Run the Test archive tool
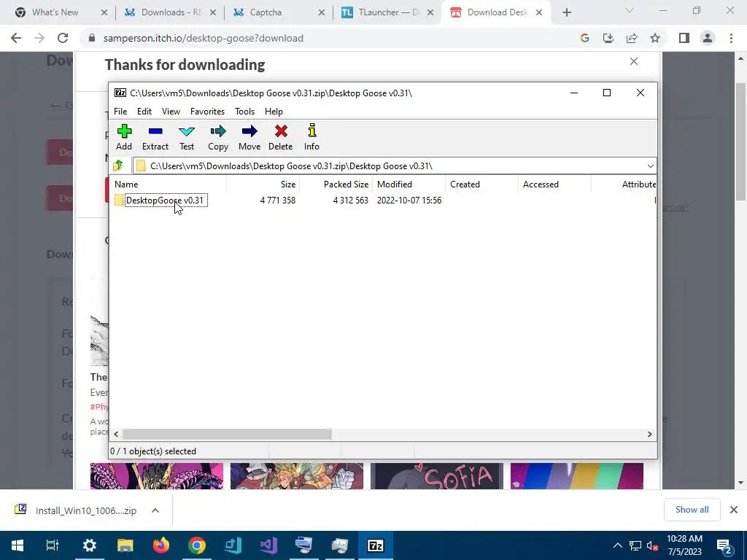Image resolution: width=747 pixels, height=560 pixels. [187, 138]
